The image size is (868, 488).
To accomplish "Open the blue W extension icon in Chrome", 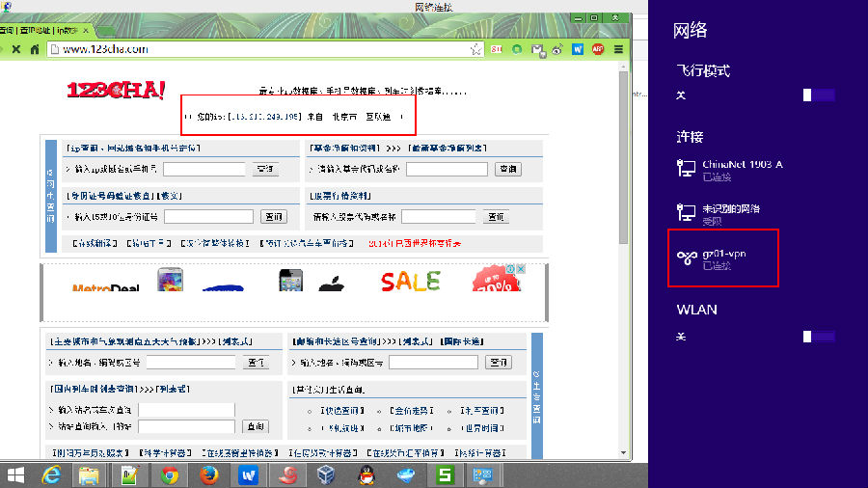I will tap(578, 49).
